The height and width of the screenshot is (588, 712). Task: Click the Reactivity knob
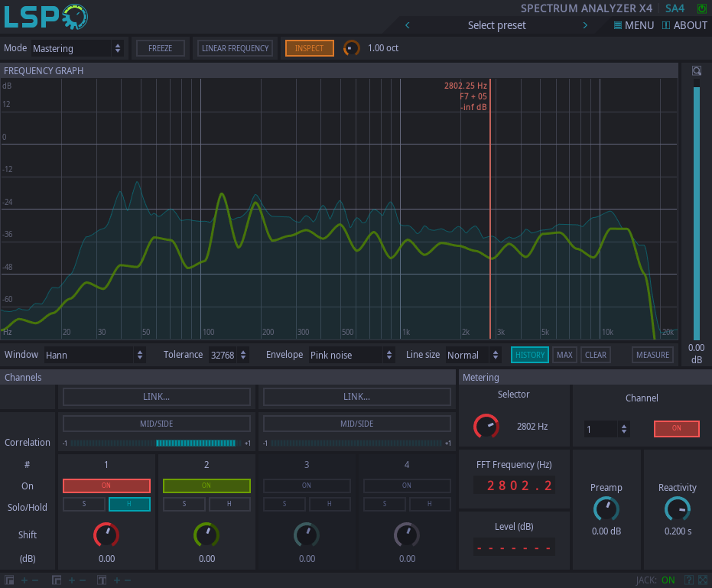tap(677, 508)
